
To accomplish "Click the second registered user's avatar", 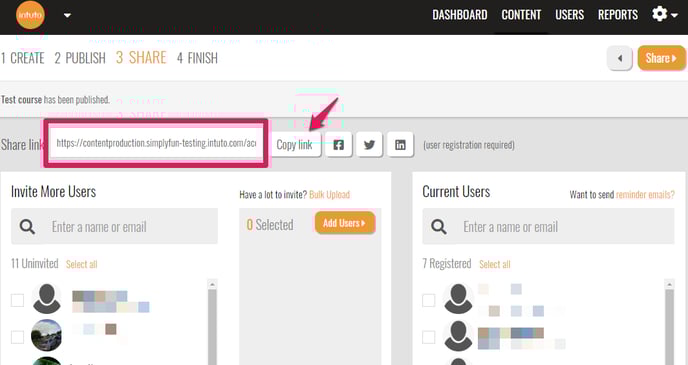I will (458, 336).
